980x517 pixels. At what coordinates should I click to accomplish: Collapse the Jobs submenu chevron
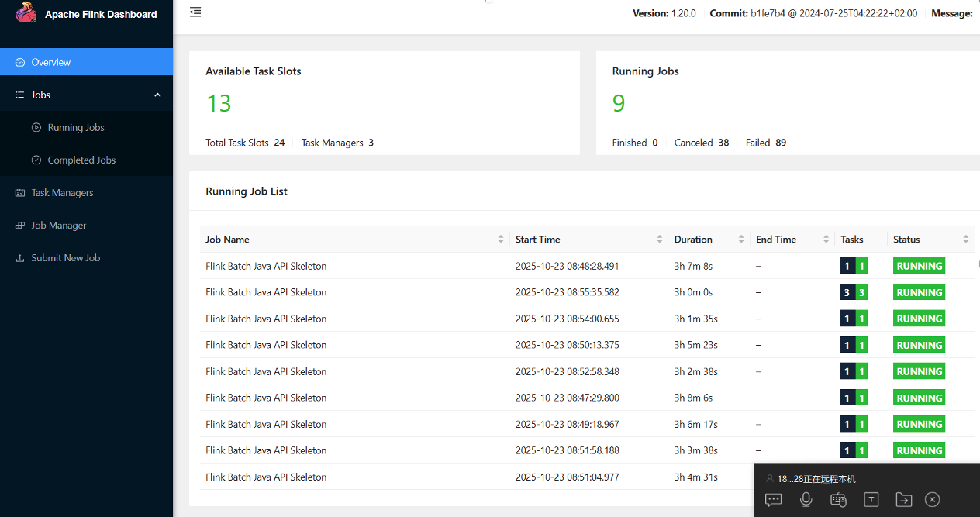(157, 95)
